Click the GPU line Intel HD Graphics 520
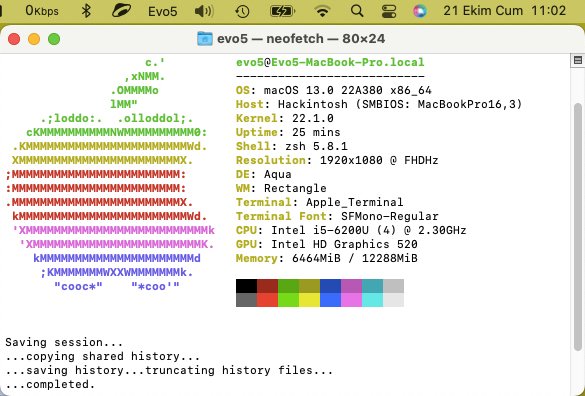Viewport: 585px width, 396px height. point(327,244)
